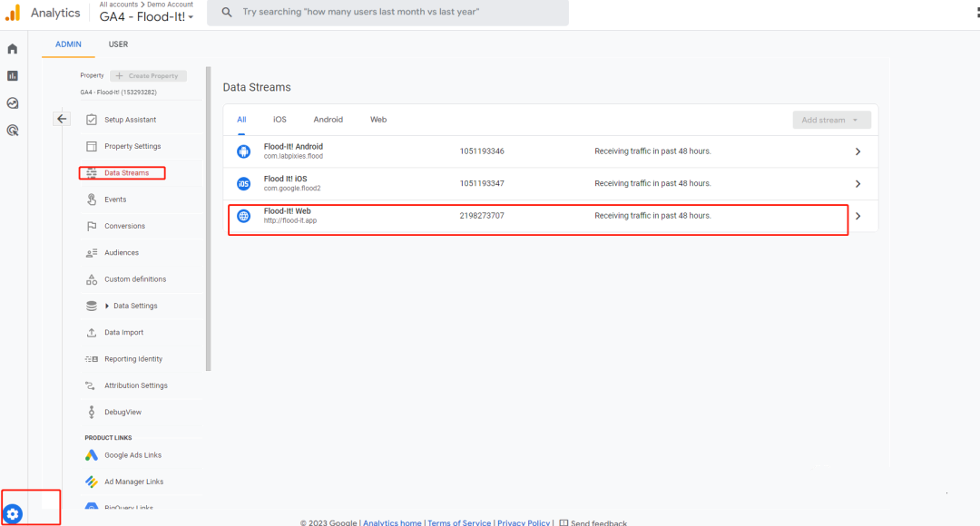Click the Property Settings icon
Image resolution: width=980 pixels, height=526 pixels.
[92, 146]
